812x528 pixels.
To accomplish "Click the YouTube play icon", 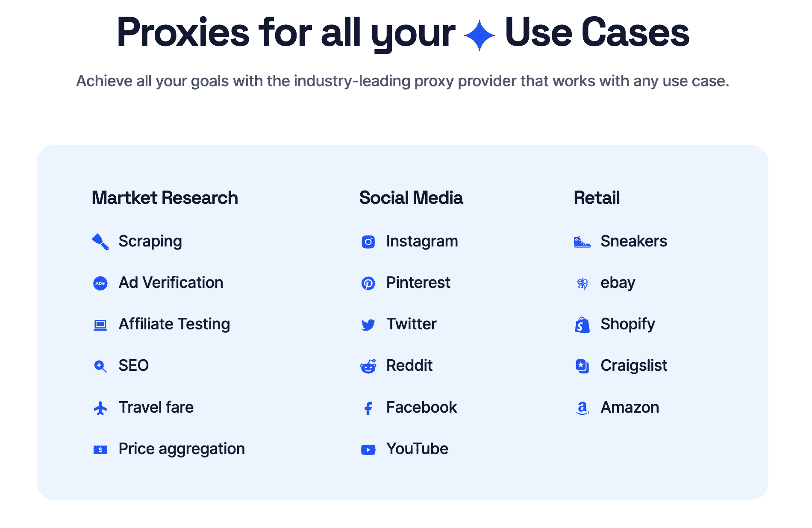I will (x=368, y=449).
